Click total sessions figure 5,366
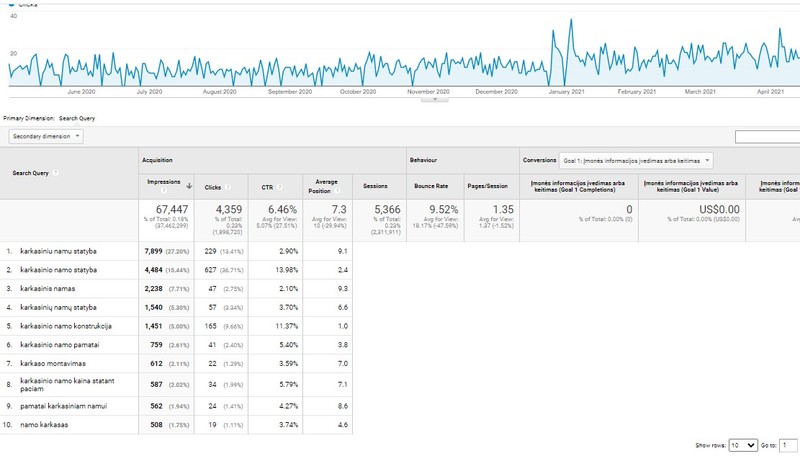The width and height of the screenshot is (800, 456). pos(388,210)
